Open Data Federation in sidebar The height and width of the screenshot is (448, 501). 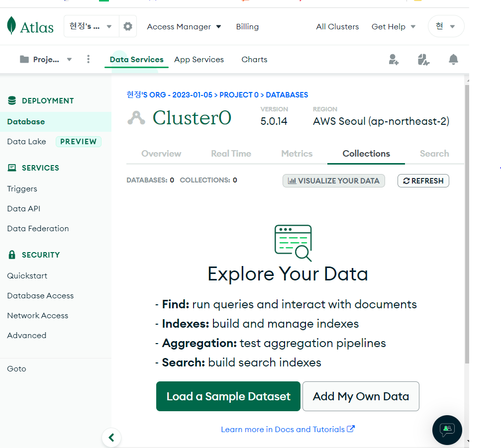(38, 229)
